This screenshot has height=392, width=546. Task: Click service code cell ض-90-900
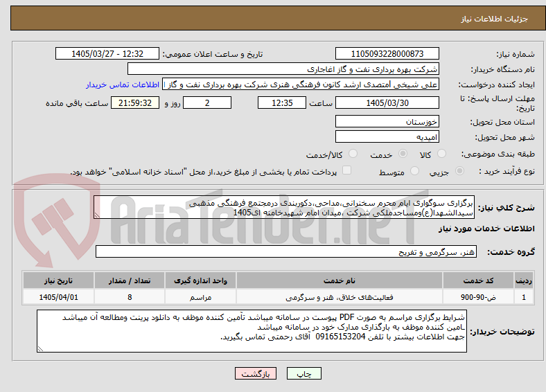point(479,297)
